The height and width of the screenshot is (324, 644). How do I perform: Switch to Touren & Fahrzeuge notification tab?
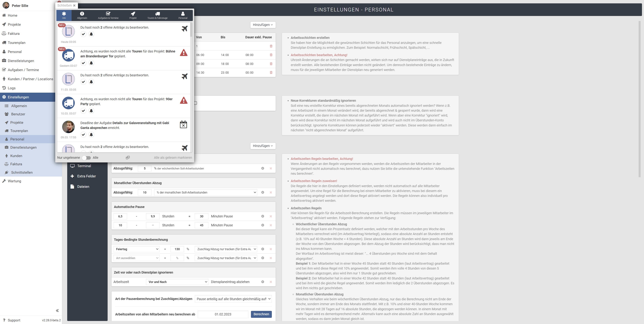pyautogui.click(x=157, y=15)
